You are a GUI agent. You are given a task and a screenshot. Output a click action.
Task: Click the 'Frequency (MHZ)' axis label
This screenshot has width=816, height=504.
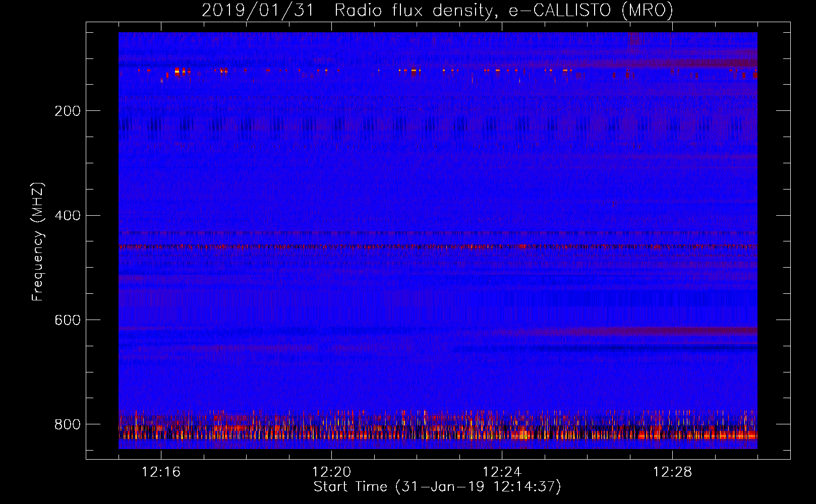37,241
